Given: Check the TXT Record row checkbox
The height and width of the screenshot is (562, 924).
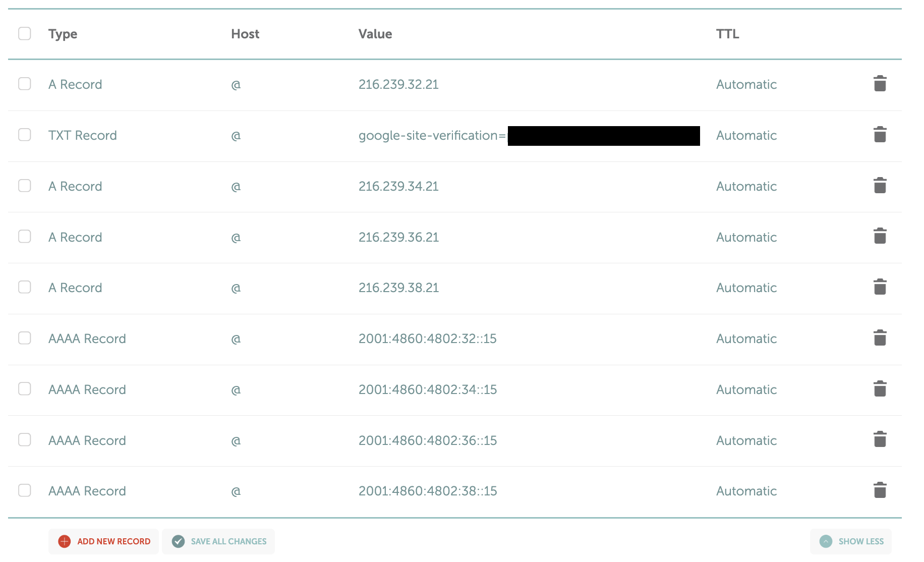Looking at the screenshot, I should coord(25,135).
